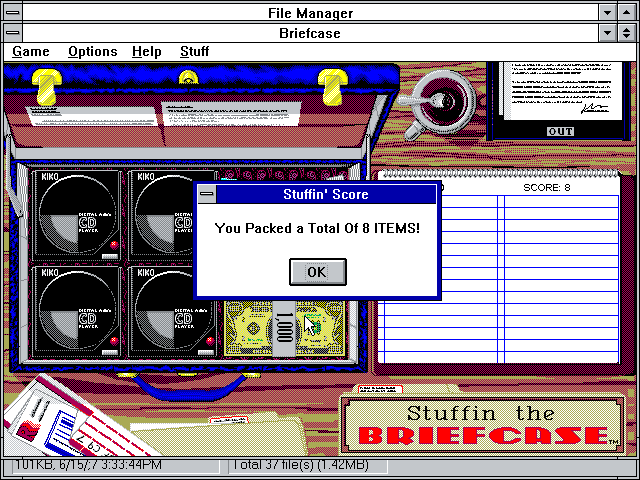Click the bottom-left KIKO CD player
The image size is (640, 480).
tap(77, 311)
